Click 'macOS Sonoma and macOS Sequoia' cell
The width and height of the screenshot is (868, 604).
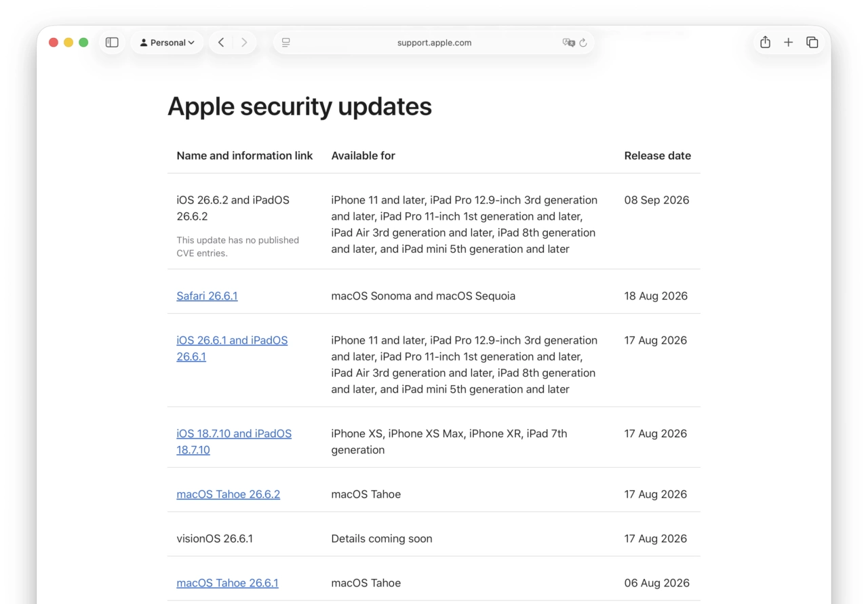[x=423, y=296]
